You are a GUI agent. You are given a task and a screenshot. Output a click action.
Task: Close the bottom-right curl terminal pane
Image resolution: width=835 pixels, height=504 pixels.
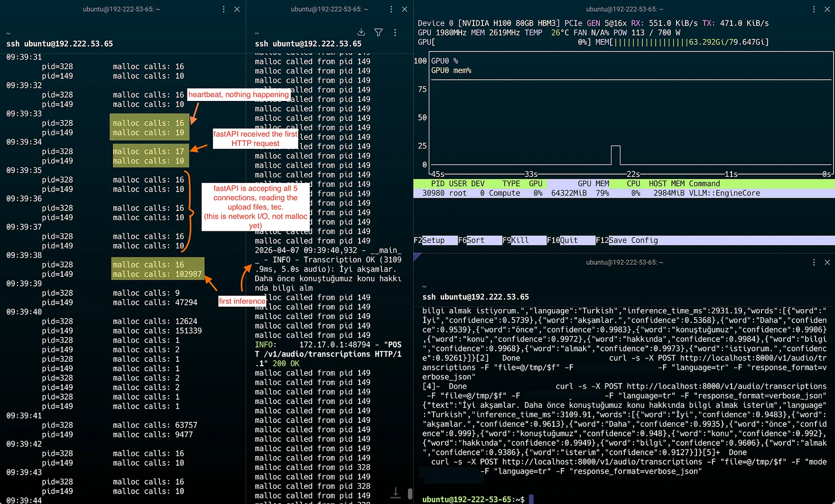[x=827, y=262]
